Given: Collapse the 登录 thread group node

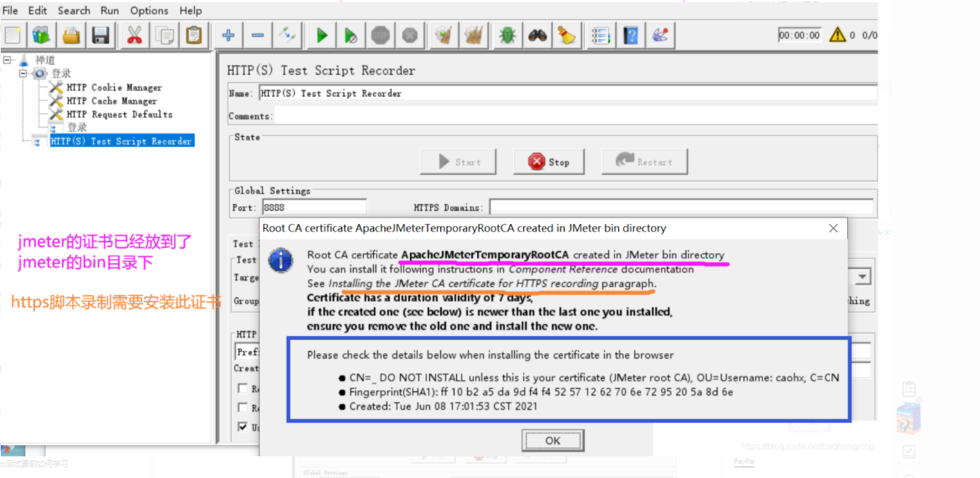Looking at the screenshot, I should coord(22,73).
